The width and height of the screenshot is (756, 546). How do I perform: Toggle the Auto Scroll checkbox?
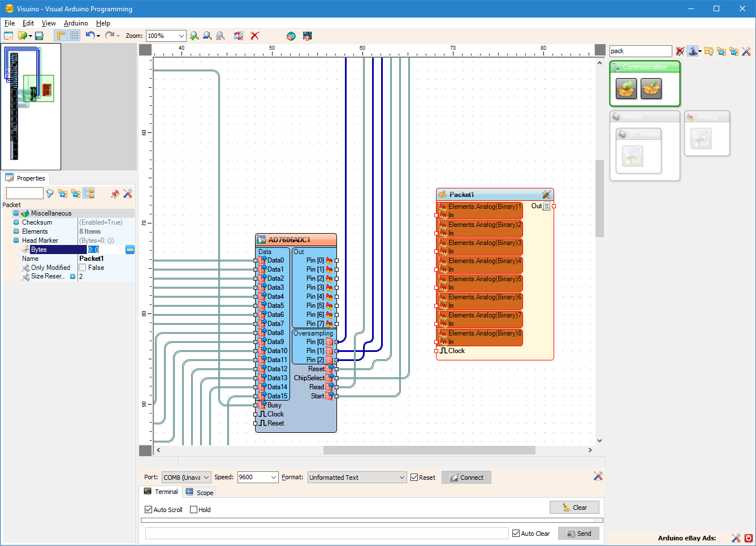click(149, 510)
